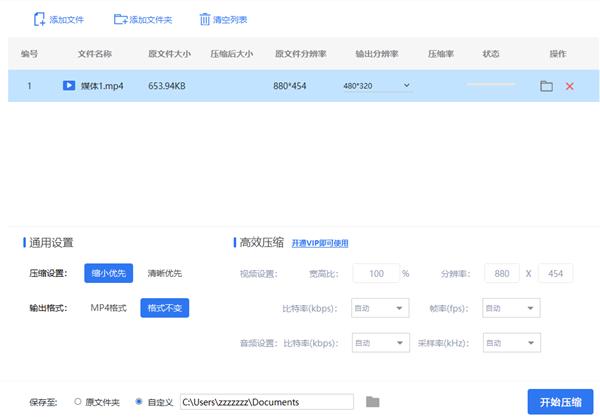Click the 原文件分辨率 column header
600x418 pixels.
pyautogui.click(x=301, y=54)
